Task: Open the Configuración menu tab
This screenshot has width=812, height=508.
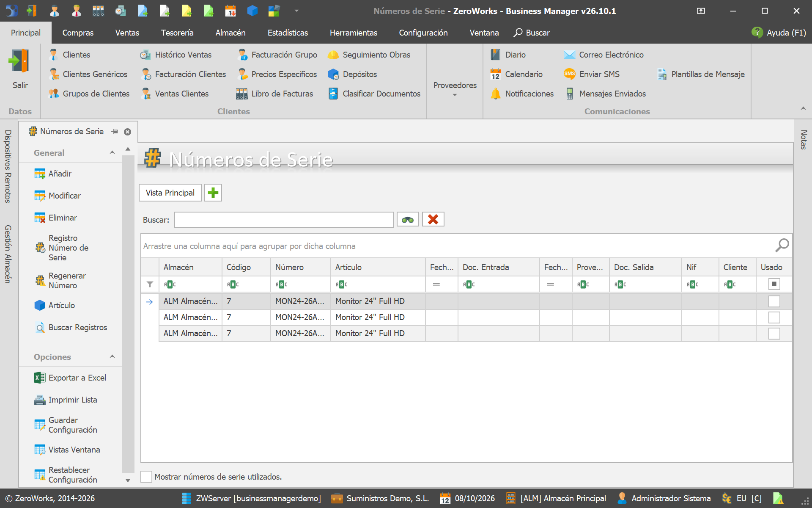Action: (x=423, y=33)
